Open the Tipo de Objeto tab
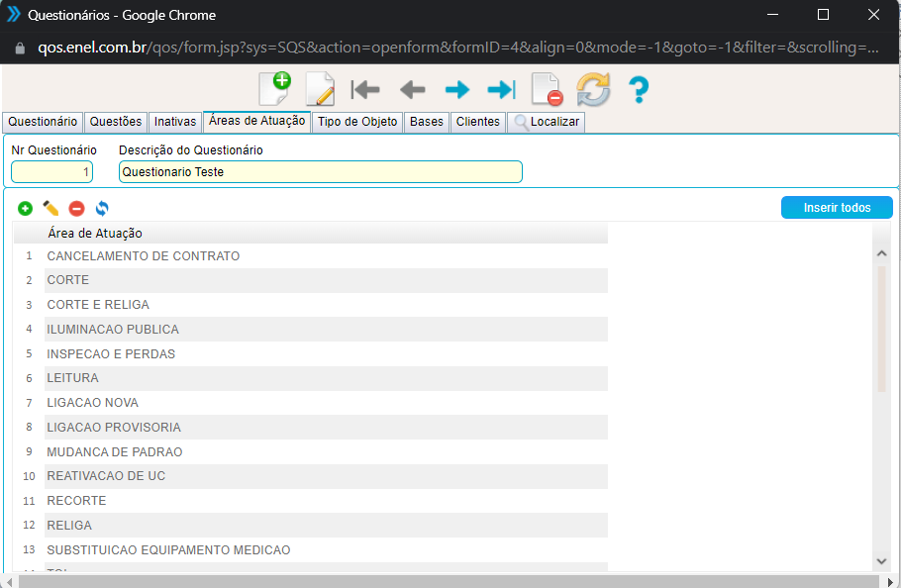This screenshot has height=588, width=901. [x=357, y=122]
